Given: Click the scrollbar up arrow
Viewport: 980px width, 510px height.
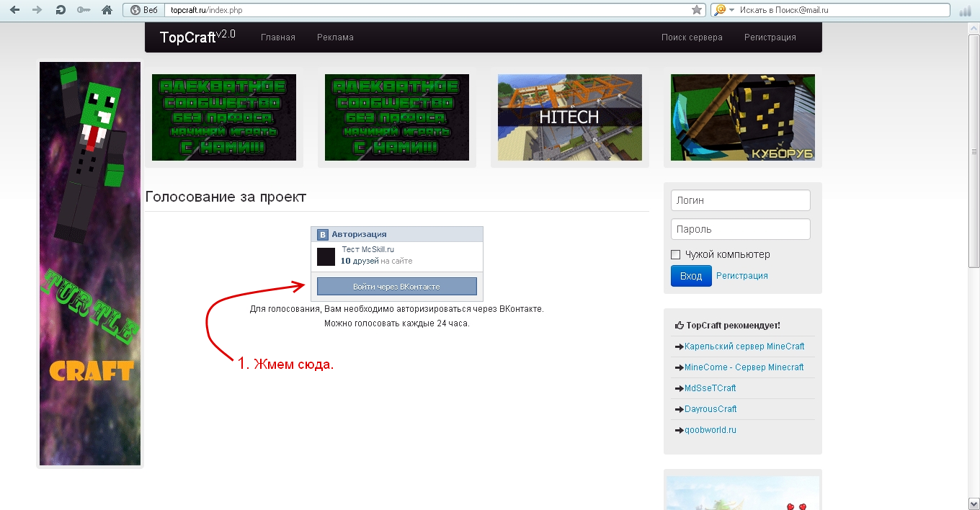Looking at the screenshot, I should pyautogui.click(x=974, y=28).
